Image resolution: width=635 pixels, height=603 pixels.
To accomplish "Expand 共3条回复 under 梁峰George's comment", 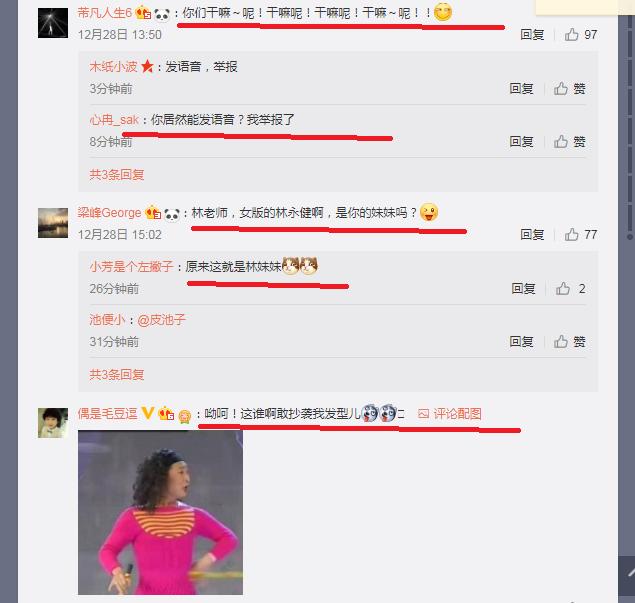I will click(x=117, y=375).
